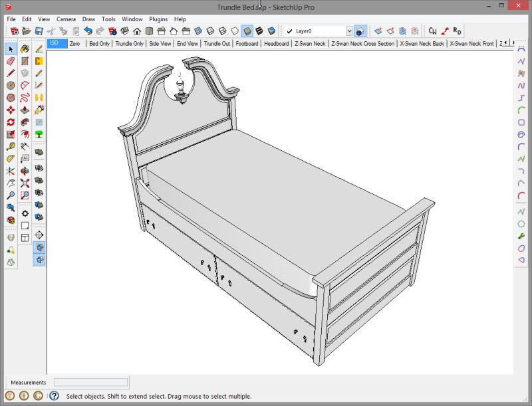
Task: Open the Plugins menu
Action: click(x=158, y=19)
